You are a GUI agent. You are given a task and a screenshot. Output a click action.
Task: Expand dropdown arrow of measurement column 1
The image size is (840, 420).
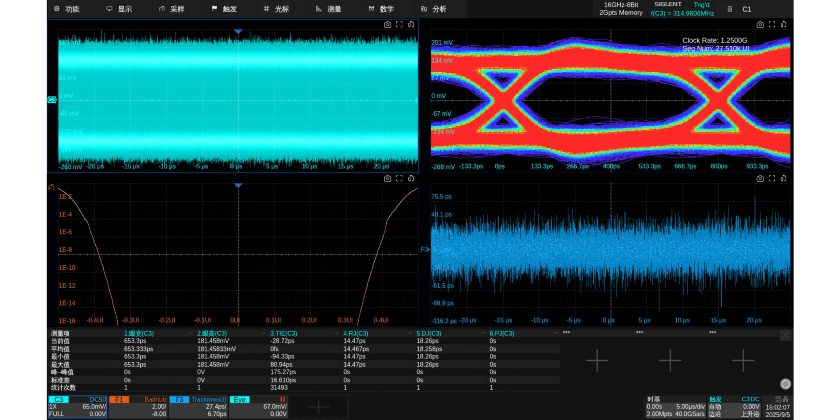pos(190,333)
